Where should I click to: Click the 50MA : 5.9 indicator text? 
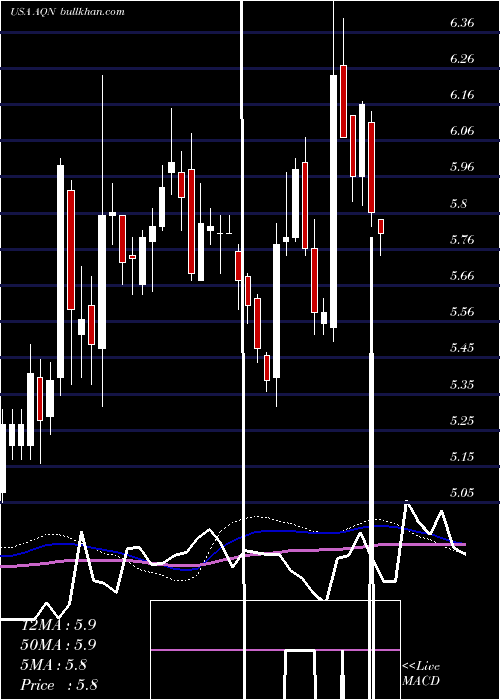click(x=58, y=645)
